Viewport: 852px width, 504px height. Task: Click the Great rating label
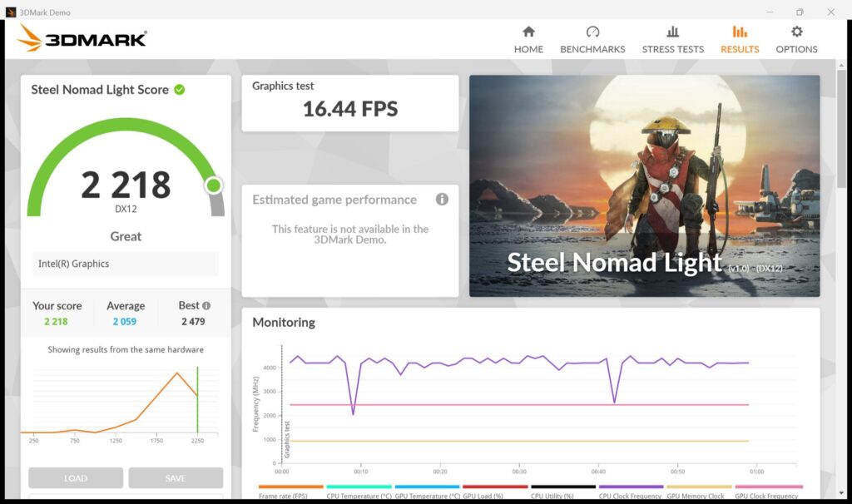126,236
